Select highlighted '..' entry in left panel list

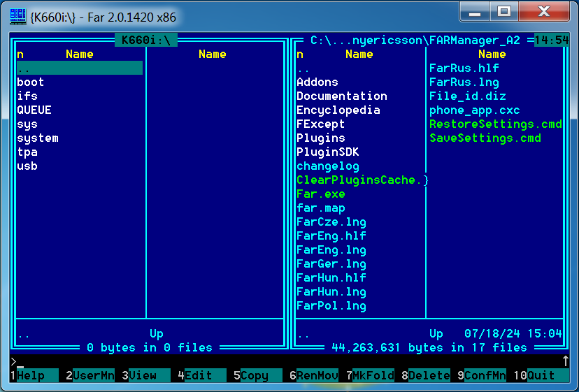(80, 68)
